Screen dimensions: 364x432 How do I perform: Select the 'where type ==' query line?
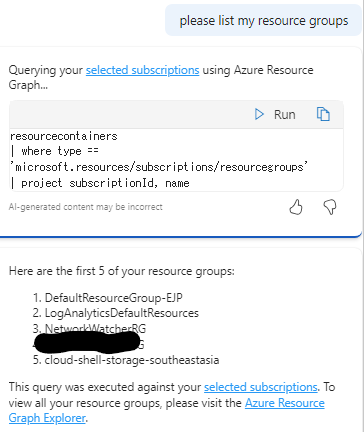[x=54, y=151]
